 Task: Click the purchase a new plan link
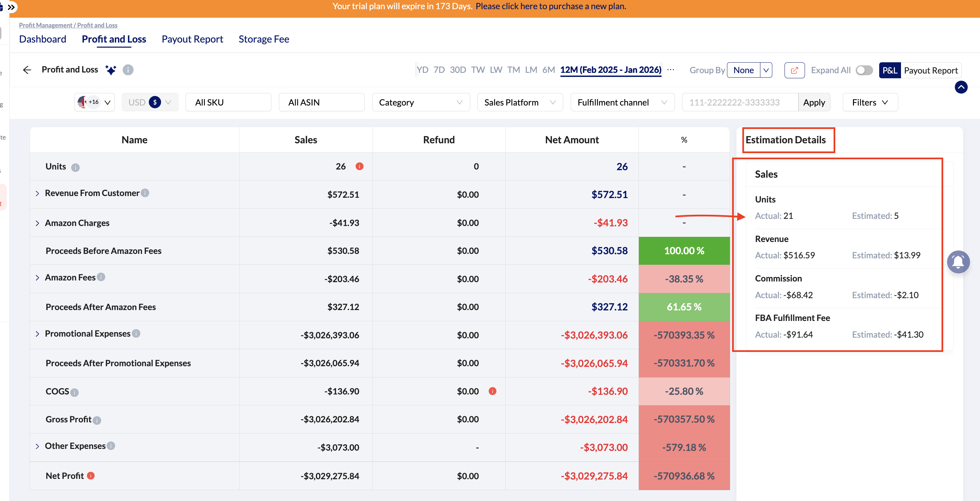[x=550, y=6]
